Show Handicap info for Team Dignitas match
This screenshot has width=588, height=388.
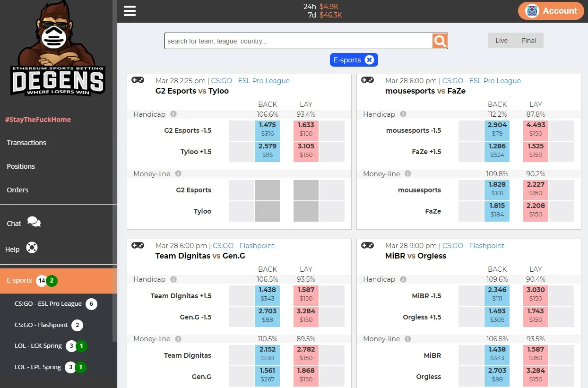click(173, 279)
